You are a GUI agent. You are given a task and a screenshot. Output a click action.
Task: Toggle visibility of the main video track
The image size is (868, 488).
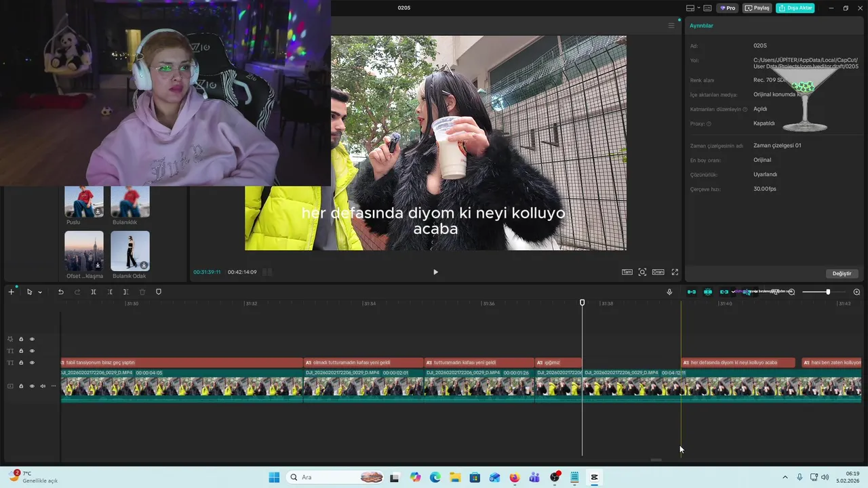point(32,386)
